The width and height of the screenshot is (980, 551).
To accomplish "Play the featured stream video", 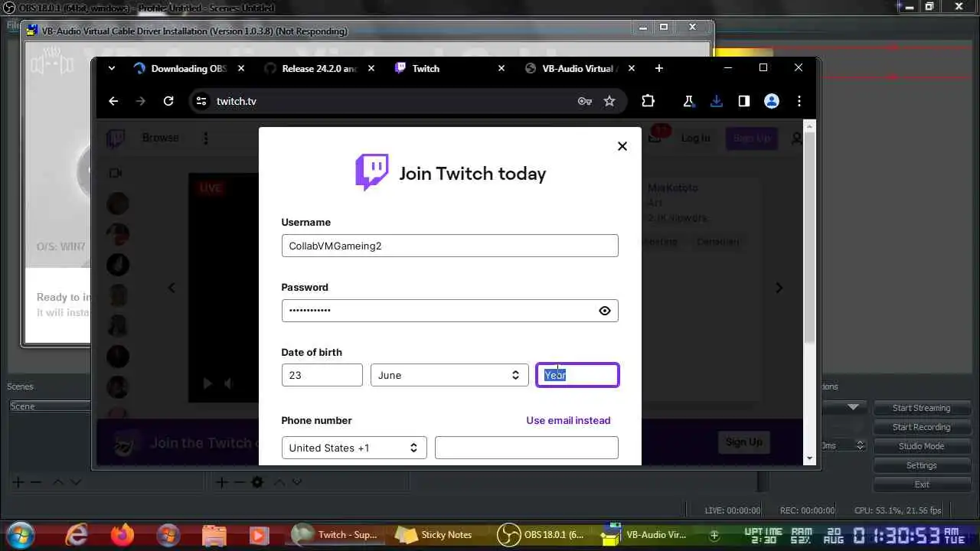I will coord(207,383).
